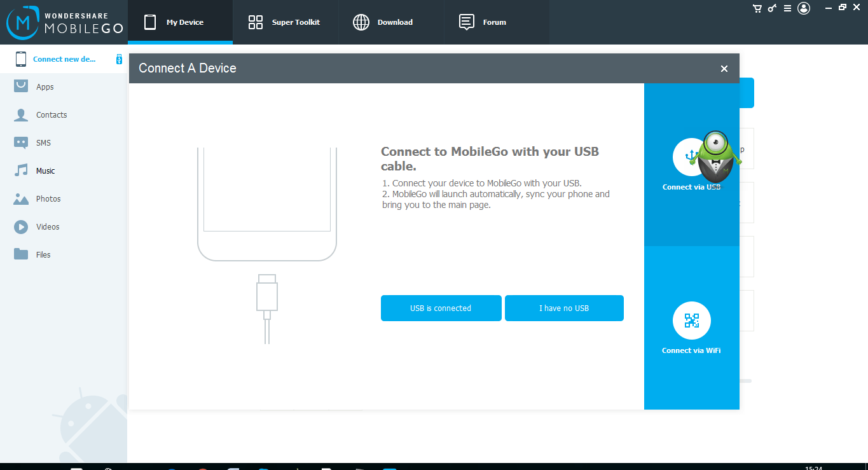
Task: Click the key registration icon
Action: (772, 8)
